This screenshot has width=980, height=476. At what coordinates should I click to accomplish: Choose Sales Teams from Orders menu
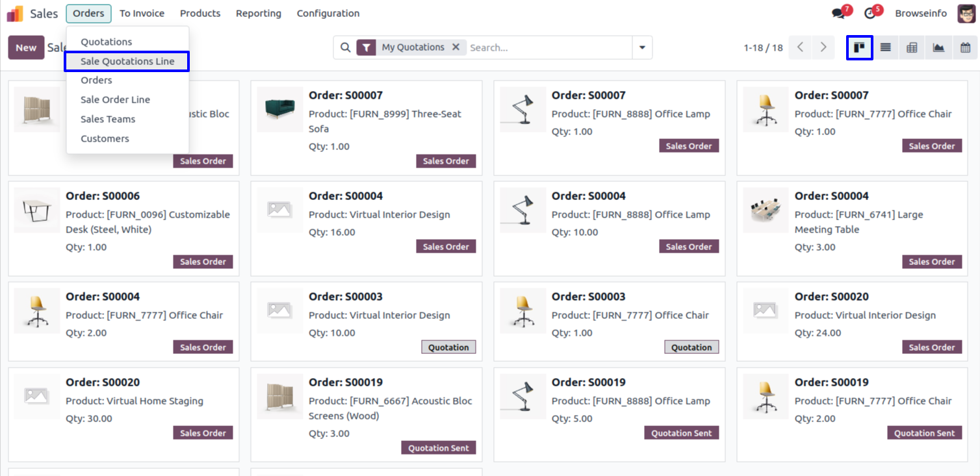[108, 119]
